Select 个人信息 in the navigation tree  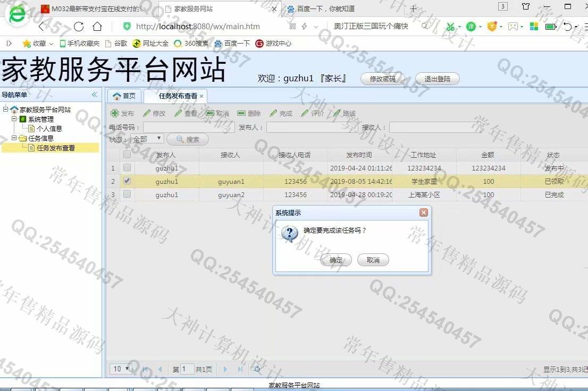point(49,129)
